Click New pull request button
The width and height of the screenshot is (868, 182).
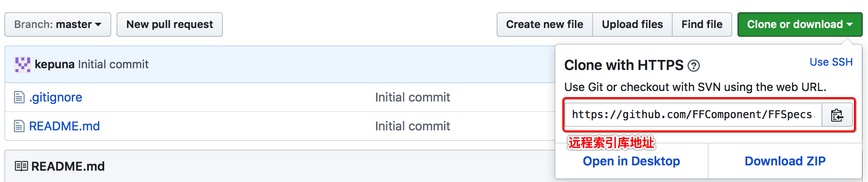pyautogui.click(x=169, y=24)
